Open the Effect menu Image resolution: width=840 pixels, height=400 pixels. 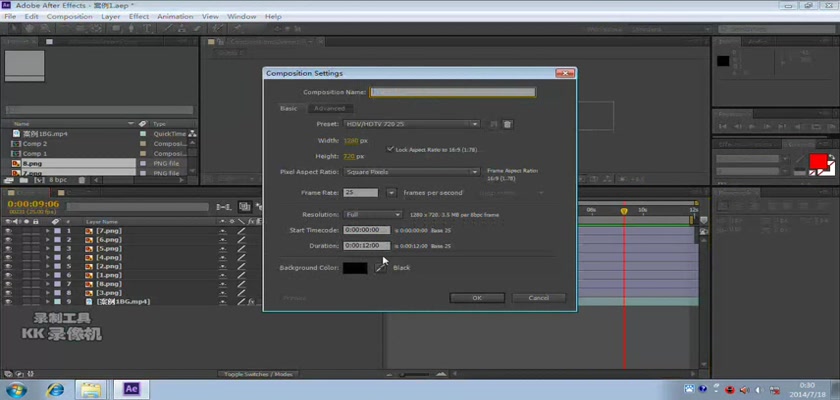(x=139, y=17)
